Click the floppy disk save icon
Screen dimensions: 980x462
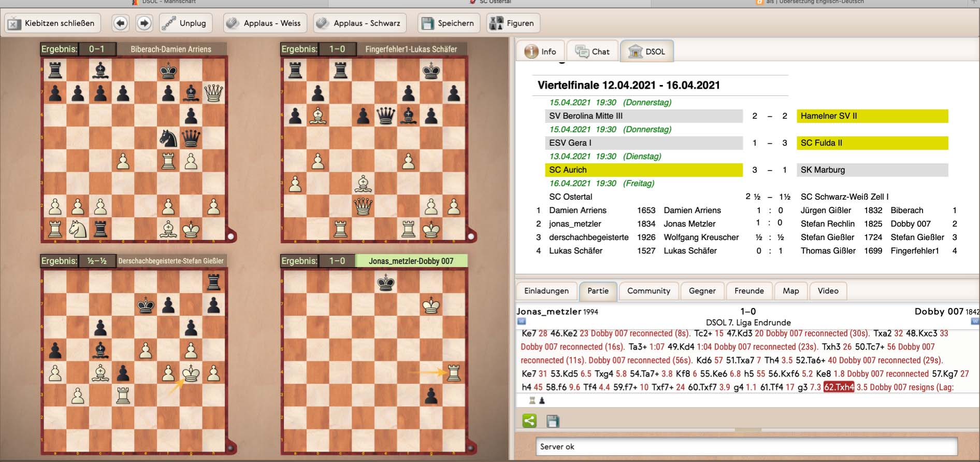point(553,421)
